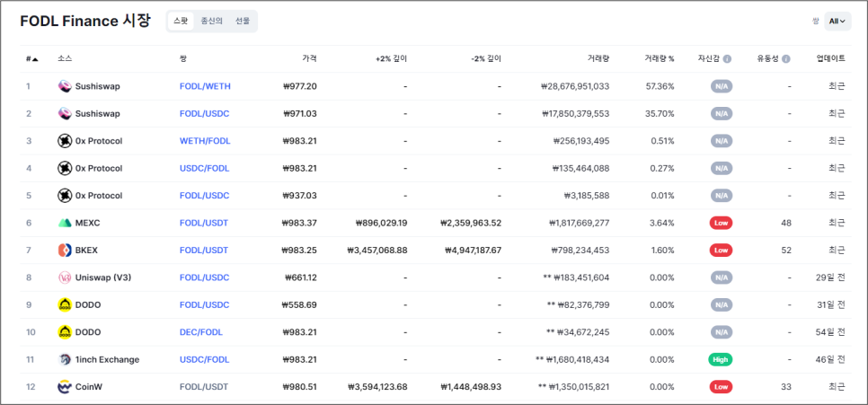Viewport: 868px width, 405px height.
Task: Sort by the 거래량 column header
Action: (x=599, y=59)
